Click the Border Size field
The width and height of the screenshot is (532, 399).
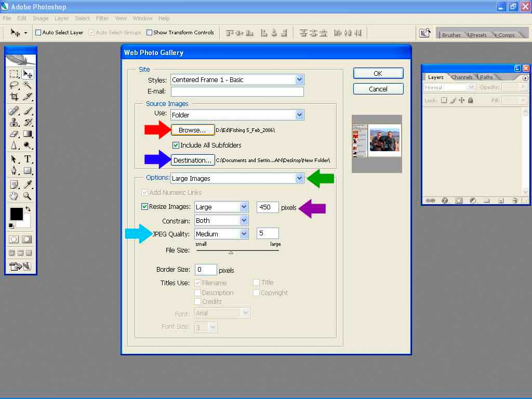[x=206, y=270]
